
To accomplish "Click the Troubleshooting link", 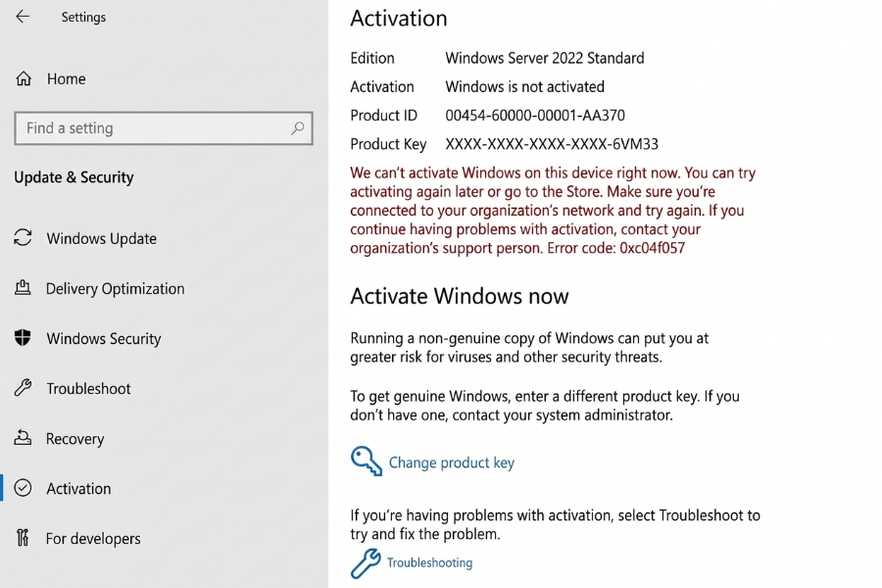I will [430, 563].
